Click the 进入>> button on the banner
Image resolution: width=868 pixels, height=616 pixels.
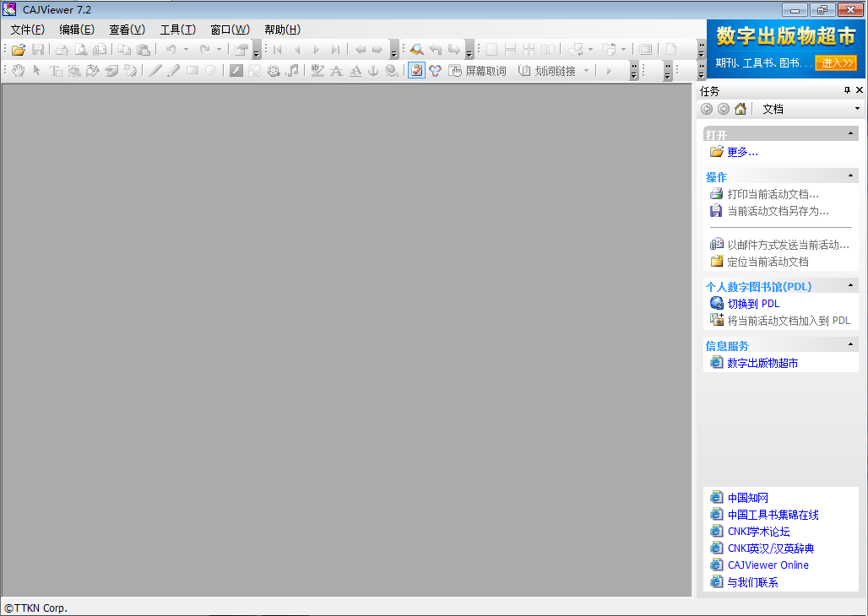point(836,62)
